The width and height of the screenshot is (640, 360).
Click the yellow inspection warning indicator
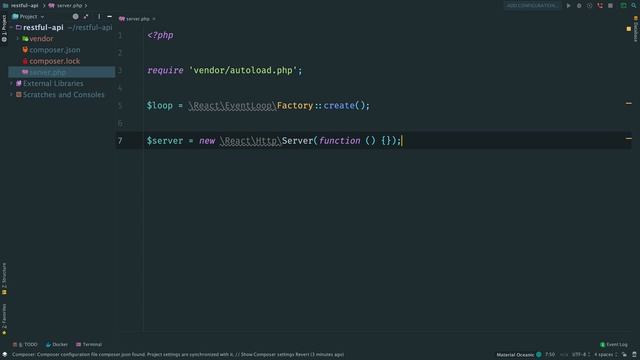pos(629,29)
